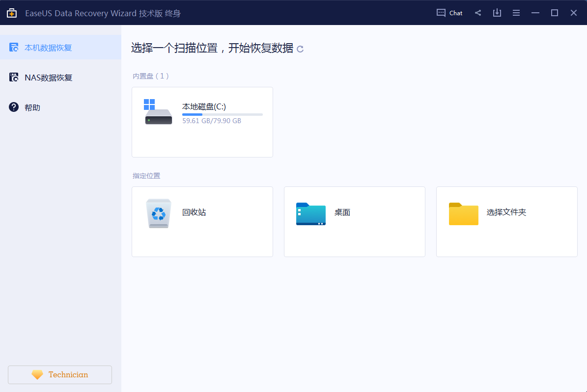Click the NAS数据恢复 sidebar icon

tap(14, 77)
